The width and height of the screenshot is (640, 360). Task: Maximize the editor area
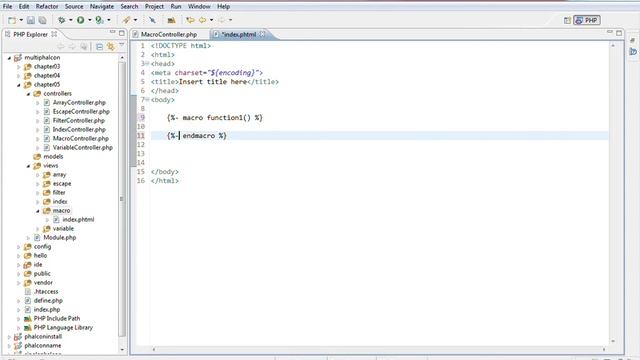619,33
